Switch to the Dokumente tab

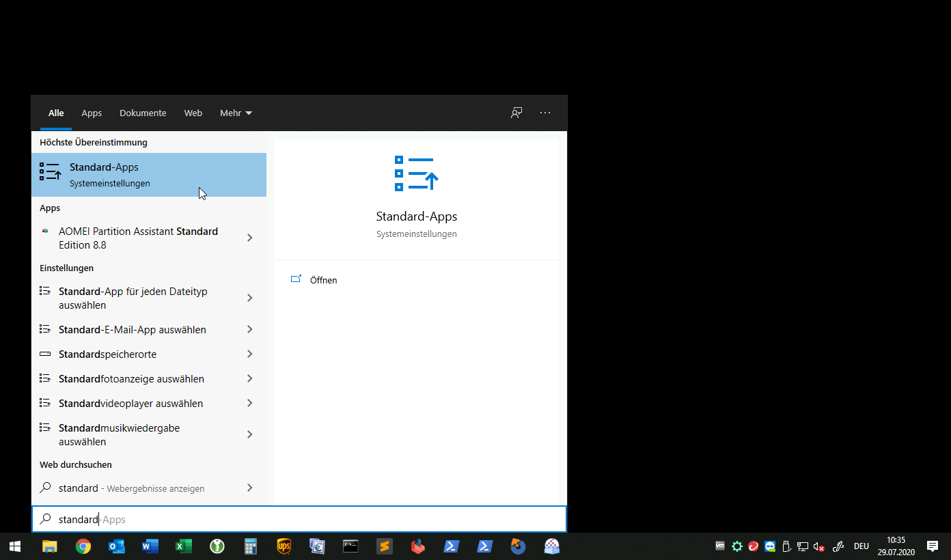pyautogui.click(x=143, y=113)
